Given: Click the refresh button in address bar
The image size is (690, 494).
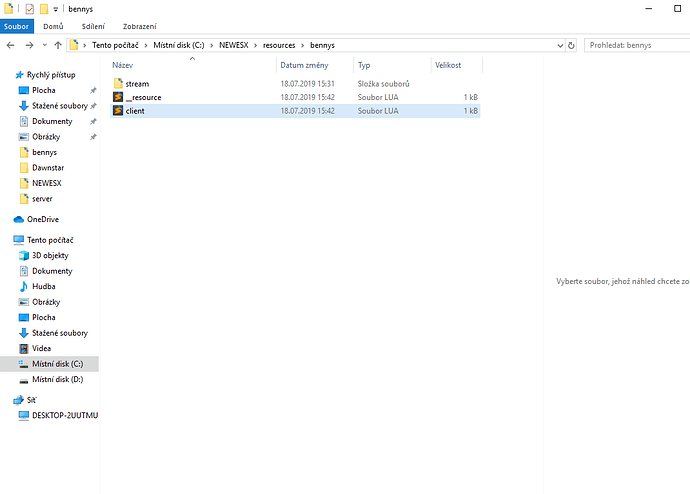Looking at the screenshot, I should pyautogui.click(x=571, y=45).
